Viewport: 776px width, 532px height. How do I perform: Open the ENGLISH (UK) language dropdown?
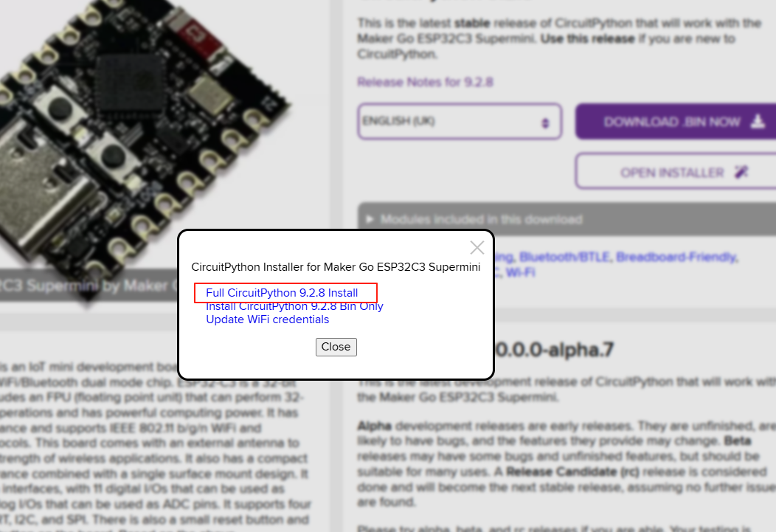coord(459,121)
